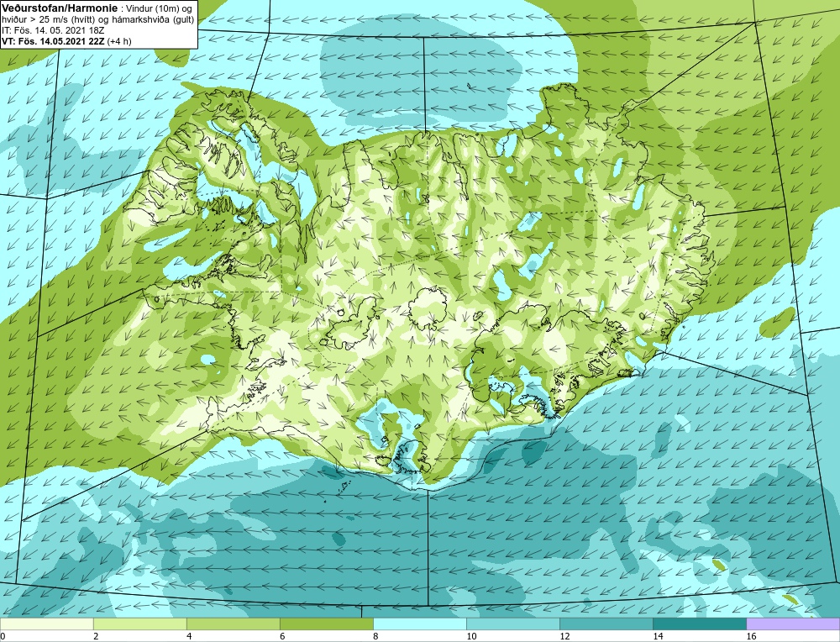Click the 'IT: Fös. 14. 05. 2021 18Z' line

coord(52,31)
